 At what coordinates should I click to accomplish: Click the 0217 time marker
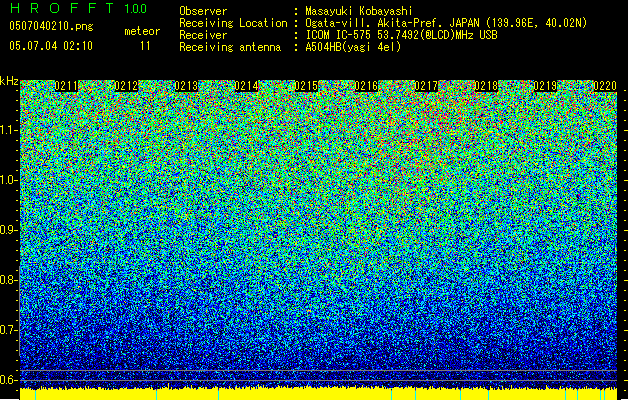click(426, 86)
